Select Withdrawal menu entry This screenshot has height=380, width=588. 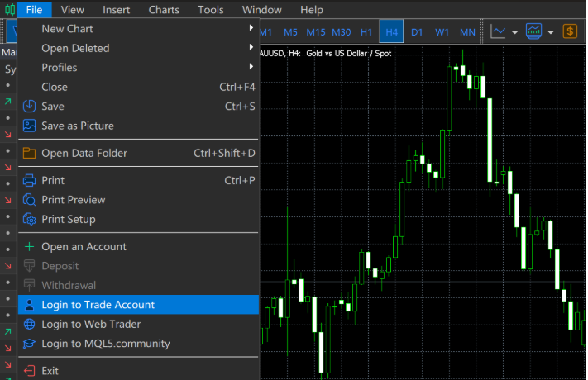click(x=138, y=285)
